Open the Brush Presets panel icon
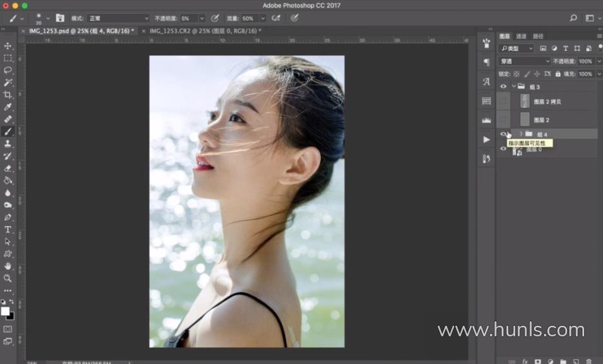603x364 pixels. (486, 43)
